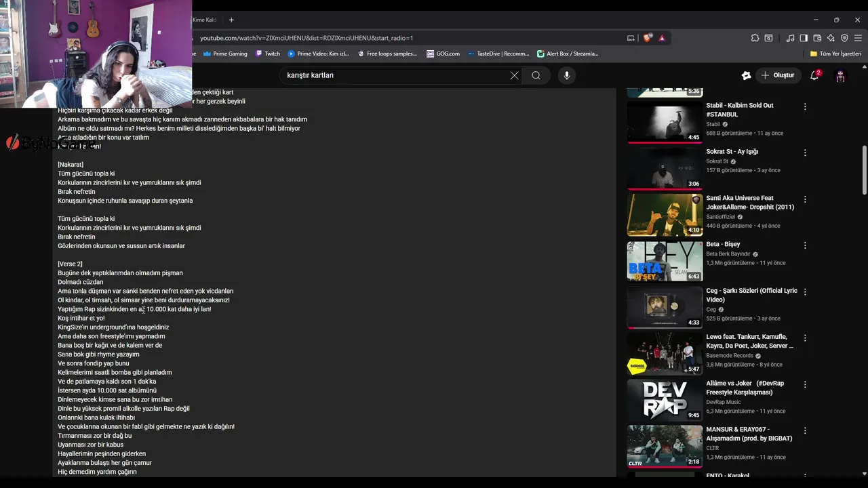Click the install app icon in address bar
Viewport: 868px width, 488px height.
point(631,38)
